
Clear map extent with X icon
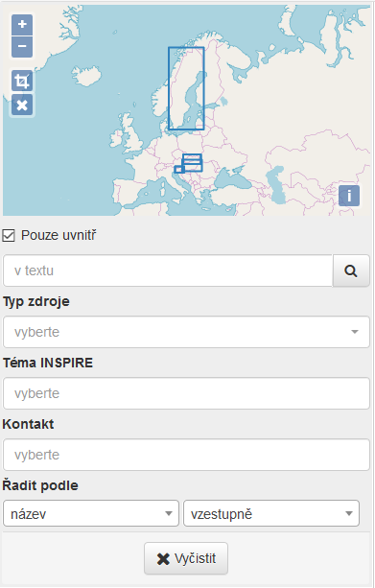coord(22,105)
